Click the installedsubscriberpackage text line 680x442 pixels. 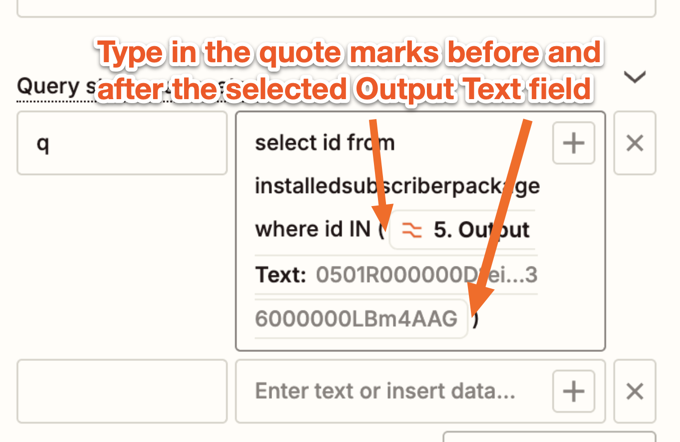(397, 187)
